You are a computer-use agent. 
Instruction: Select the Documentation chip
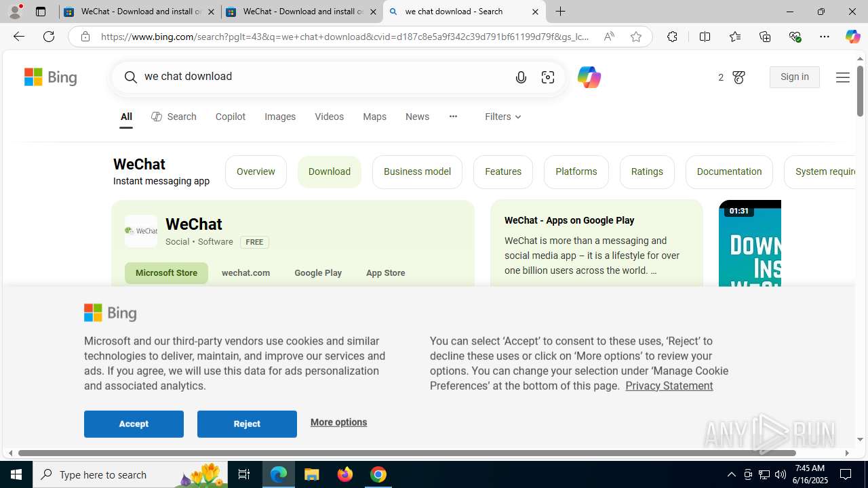[729, 171]
